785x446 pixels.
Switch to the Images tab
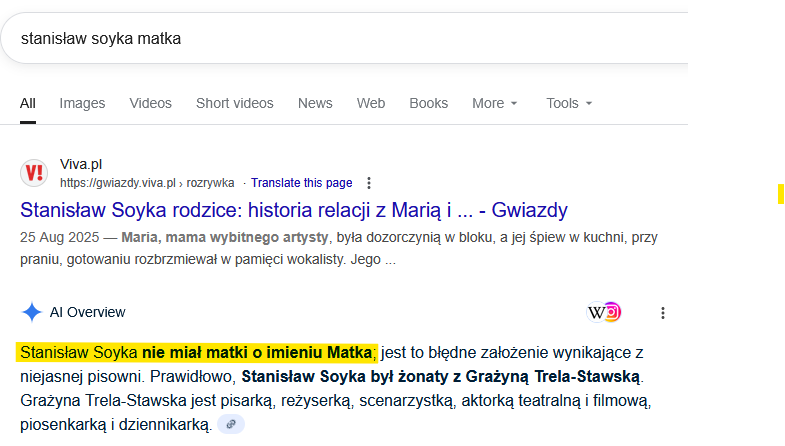[x=82, y=103]
